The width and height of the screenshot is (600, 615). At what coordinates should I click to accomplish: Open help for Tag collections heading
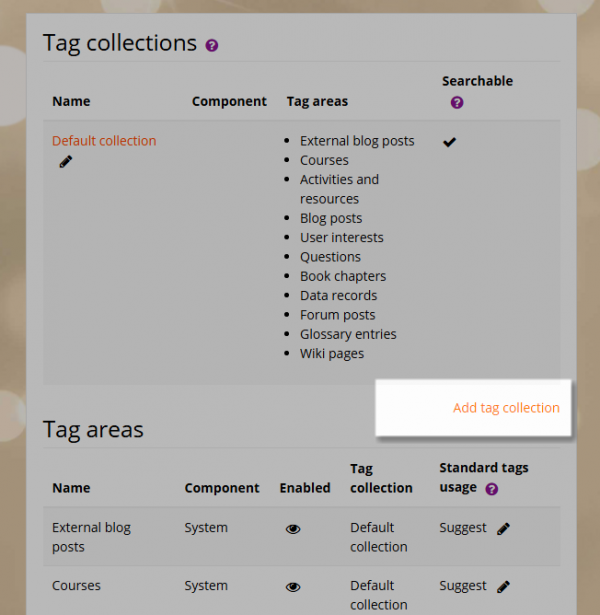[212, 45]
